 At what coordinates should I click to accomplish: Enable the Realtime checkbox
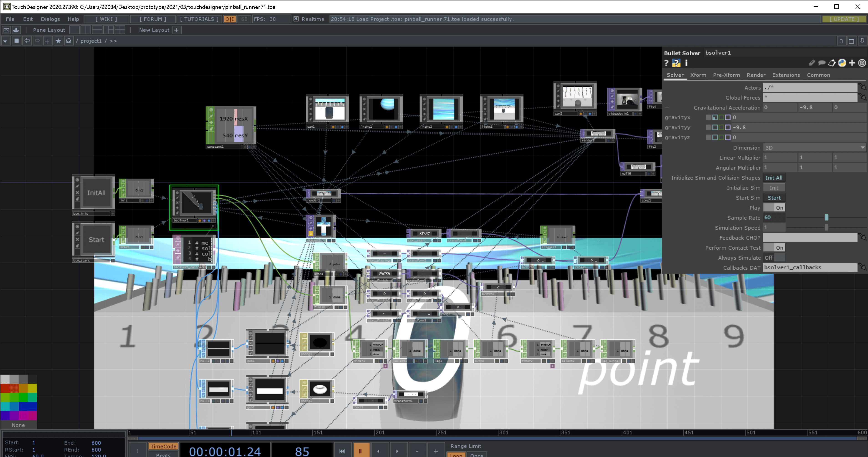click(296, 19)
